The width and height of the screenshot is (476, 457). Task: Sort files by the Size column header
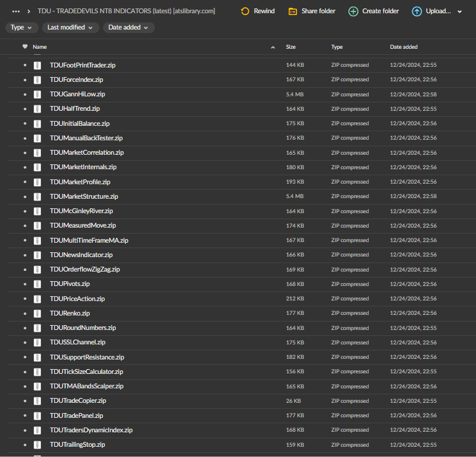(x=291, y=46)
